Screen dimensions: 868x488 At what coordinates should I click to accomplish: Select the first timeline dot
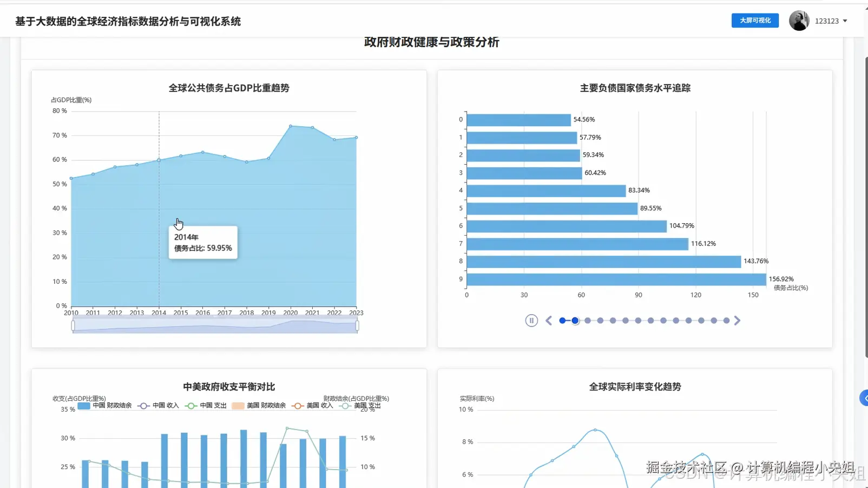tap(562, 321)
